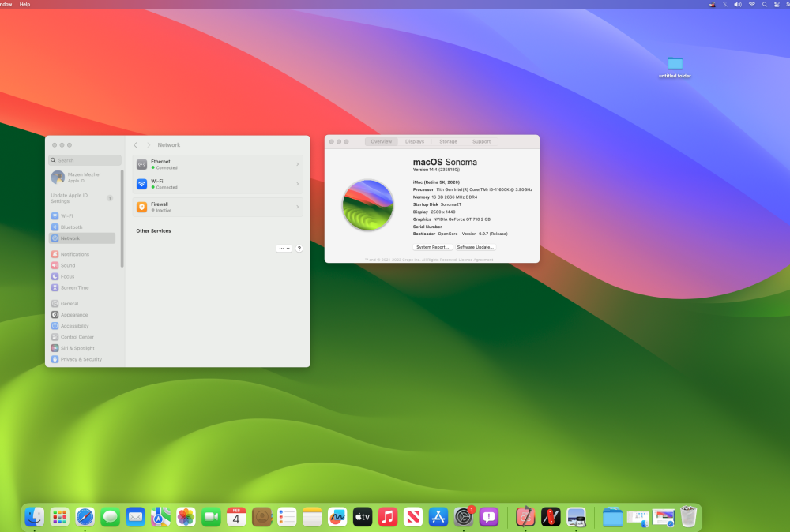Open Launchpad in the dock
Screen dimensions: 790x532
tap(59, 517)
